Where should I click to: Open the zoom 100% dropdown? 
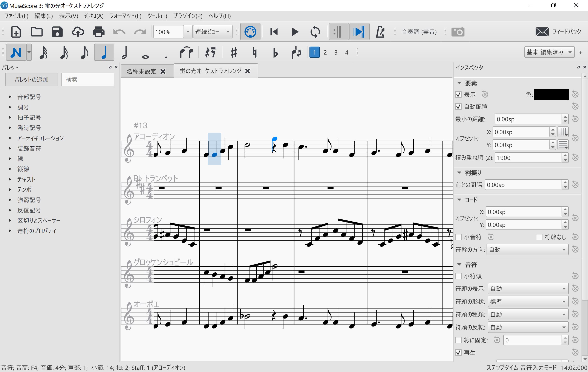tap(188, 32)
